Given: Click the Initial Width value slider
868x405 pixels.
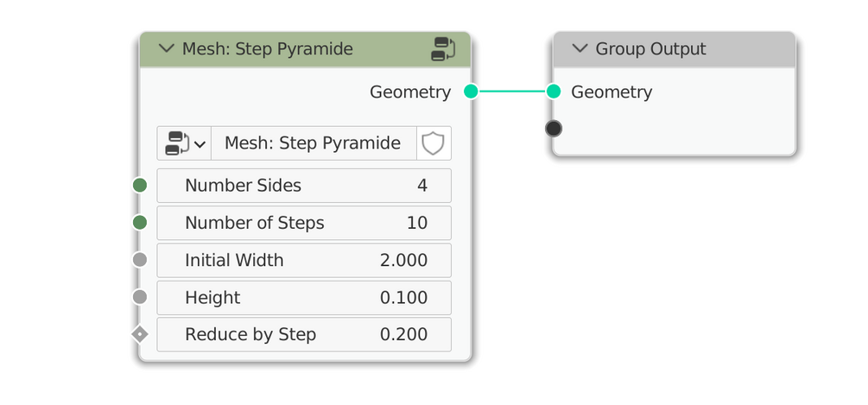Looking at the screenshot, I should (304, 260).
